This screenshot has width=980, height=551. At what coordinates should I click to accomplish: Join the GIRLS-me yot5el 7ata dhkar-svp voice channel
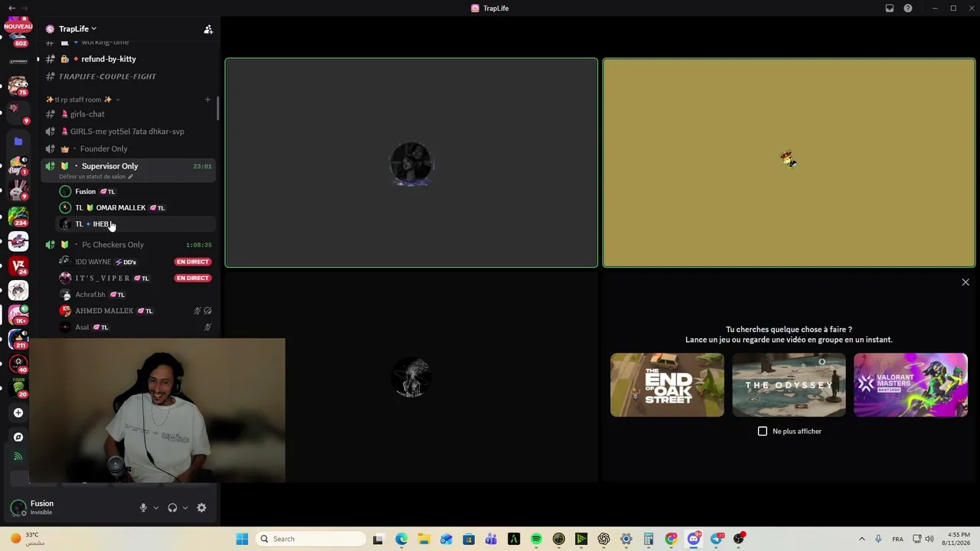tap(129, 132)
